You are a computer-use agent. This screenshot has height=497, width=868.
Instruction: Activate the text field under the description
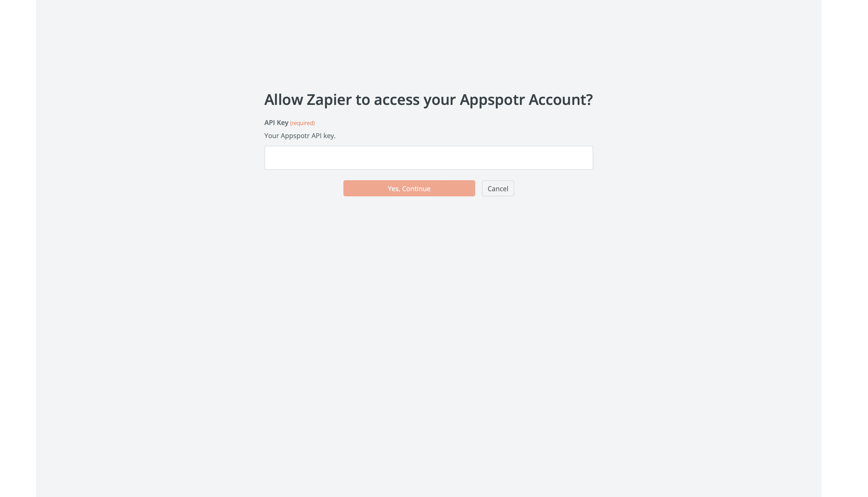429,158
